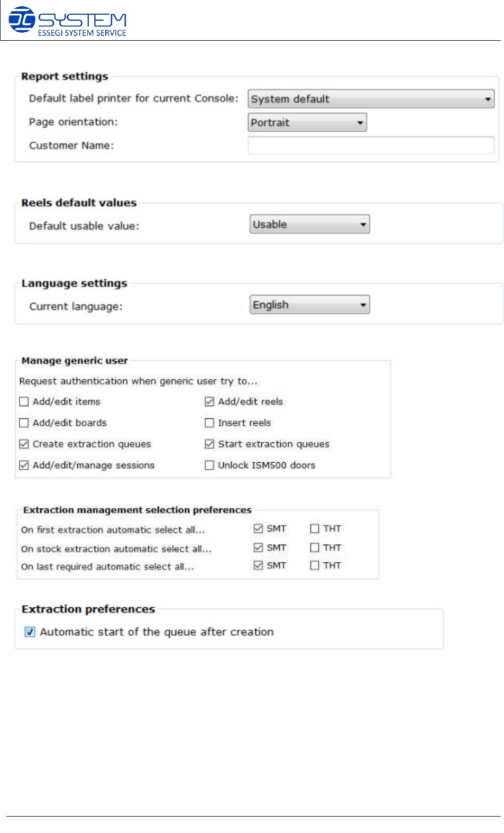This screenshot has height=833, width=504.
Task: Enable THT for stock extraction
Action: 315,547
